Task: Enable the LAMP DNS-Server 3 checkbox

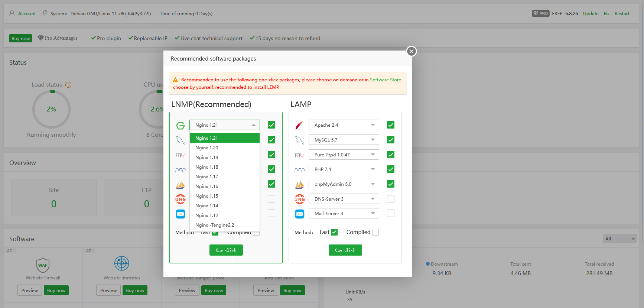Action: (x=391, y=199)
